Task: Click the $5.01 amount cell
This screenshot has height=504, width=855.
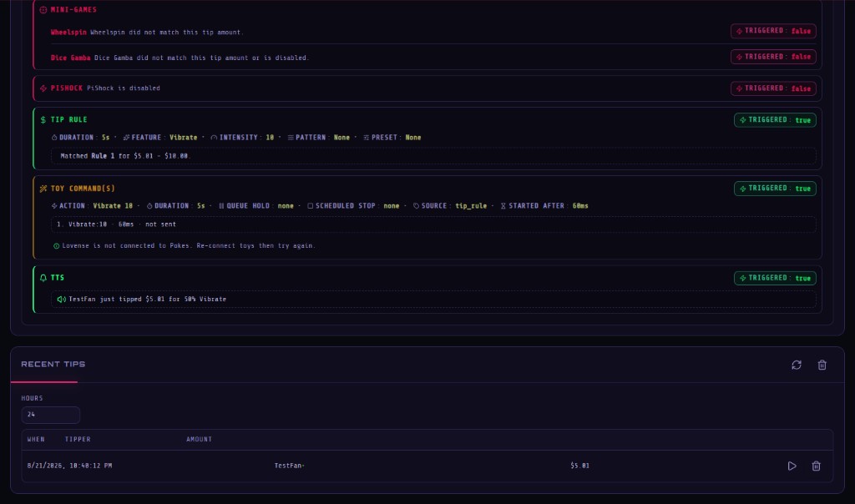Action: point(579,466)
